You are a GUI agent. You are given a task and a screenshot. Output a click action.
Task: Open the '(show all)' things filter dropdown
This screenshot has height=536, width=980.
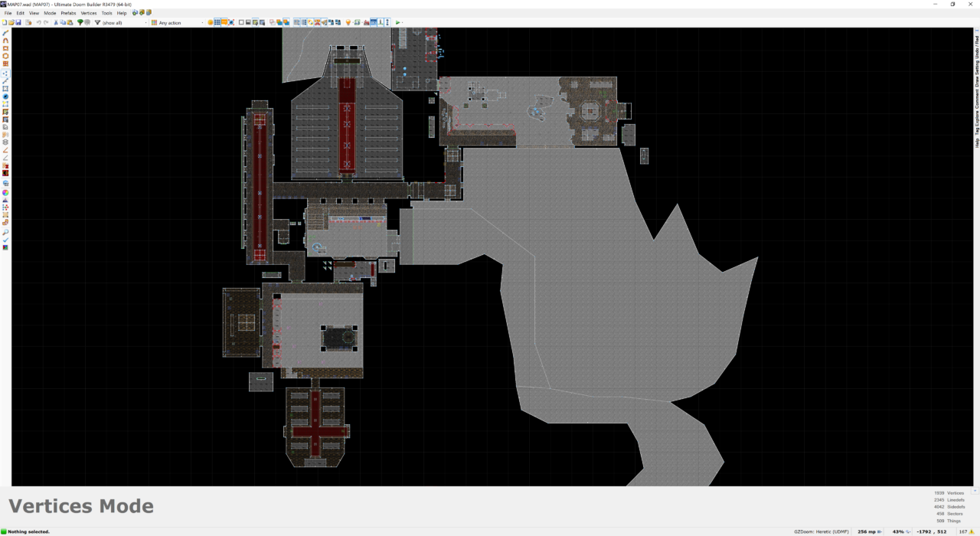pyautogui.click(x=122, y=23)
